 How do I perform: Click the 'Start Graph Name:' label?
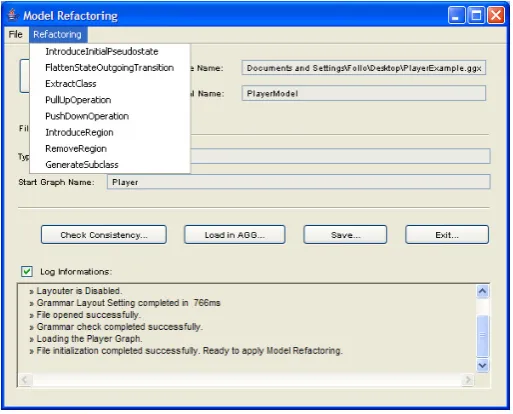point(56,182)
